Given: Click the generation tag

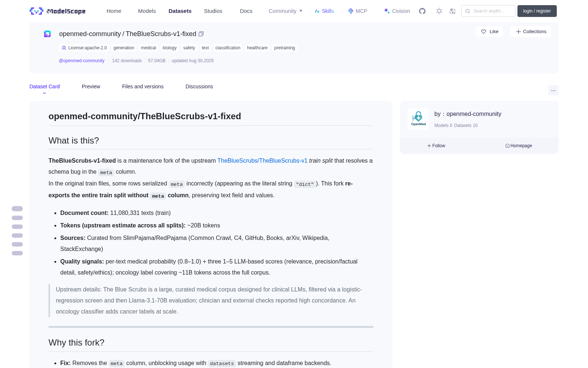Looking at the screenshot, I should 124,48.
